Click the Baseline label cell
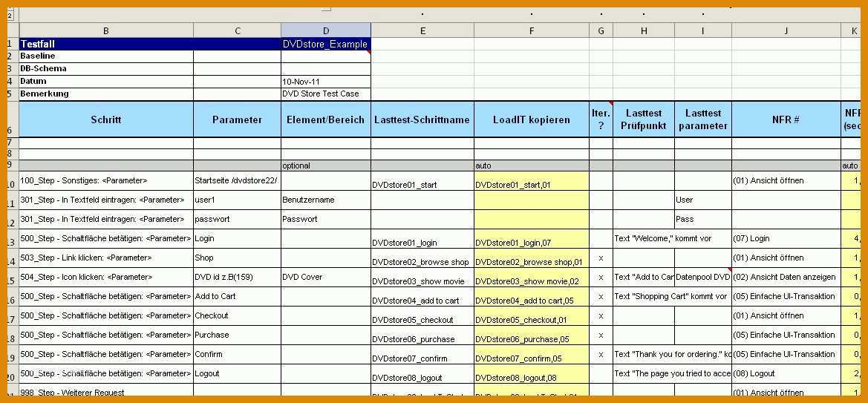This screenshot has width=868, height=403. point(106,56)
